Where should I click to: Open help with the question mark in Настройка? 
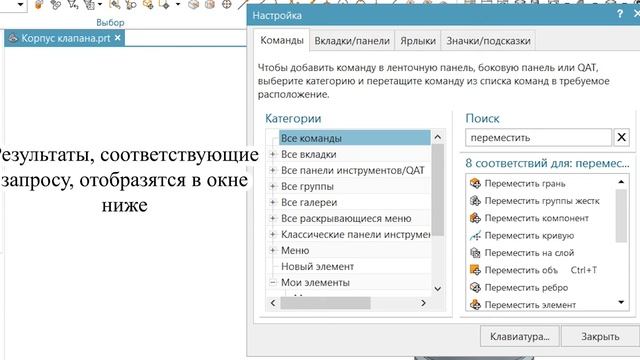pyautogui.click(x=620, y=14)
